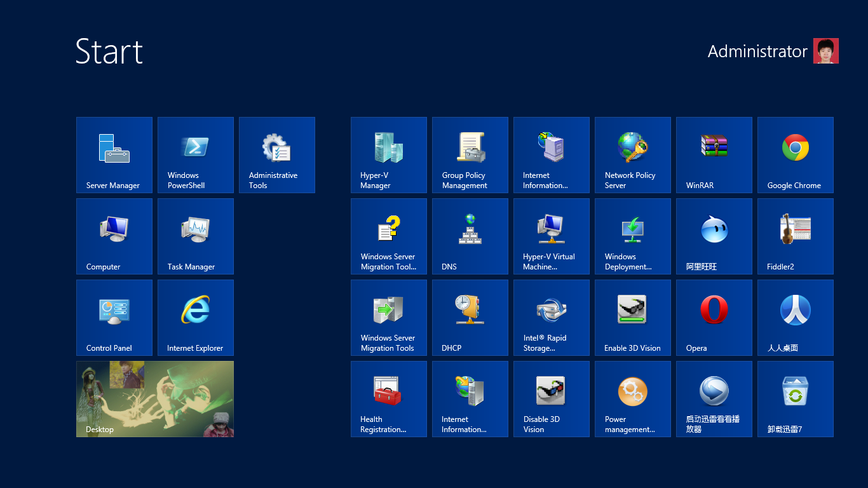
Task: Launch Task Manager
Action: (196, 236)
